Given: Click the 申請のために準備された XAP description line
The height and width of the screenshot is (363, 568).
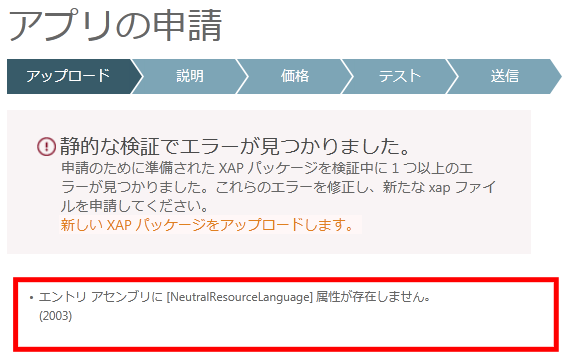Looking at the screenshot, I should 267,168.
